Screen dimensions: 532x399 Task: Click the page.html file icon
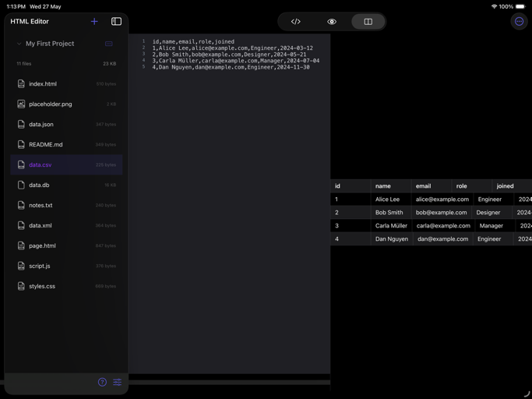tap(21, 245)
